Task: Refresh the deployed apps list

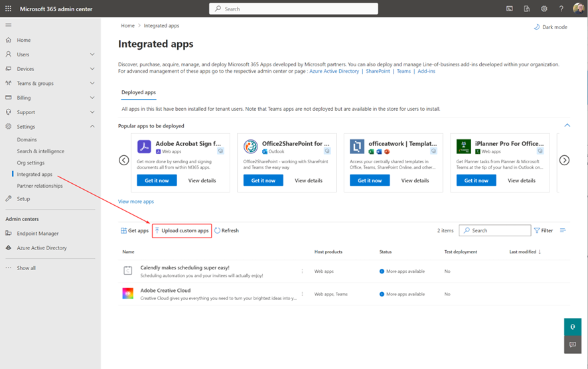Action: [226, 231]
